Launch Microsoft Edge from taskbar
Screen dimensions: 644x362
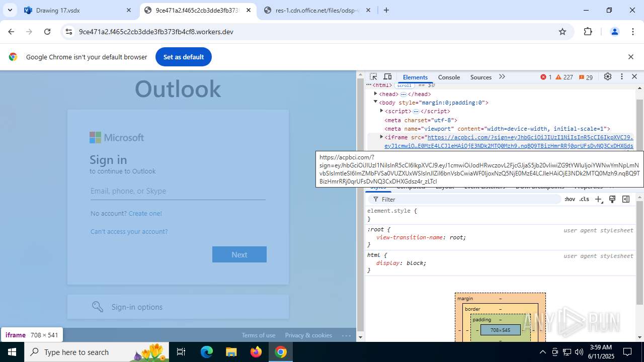click(207, 352)
